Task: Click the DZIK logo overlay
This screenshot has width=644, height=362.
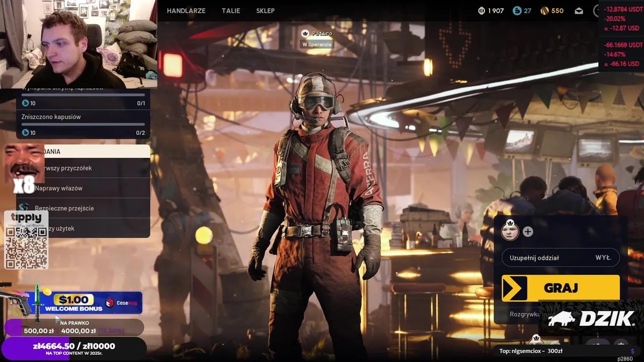Action: (591, 319)
